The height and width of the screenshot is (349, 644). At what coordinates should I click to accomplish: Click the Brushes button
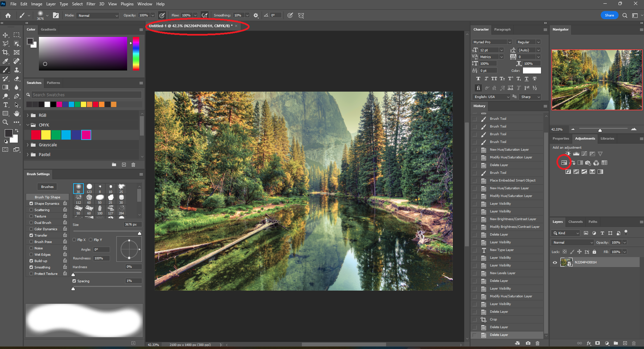47,187
